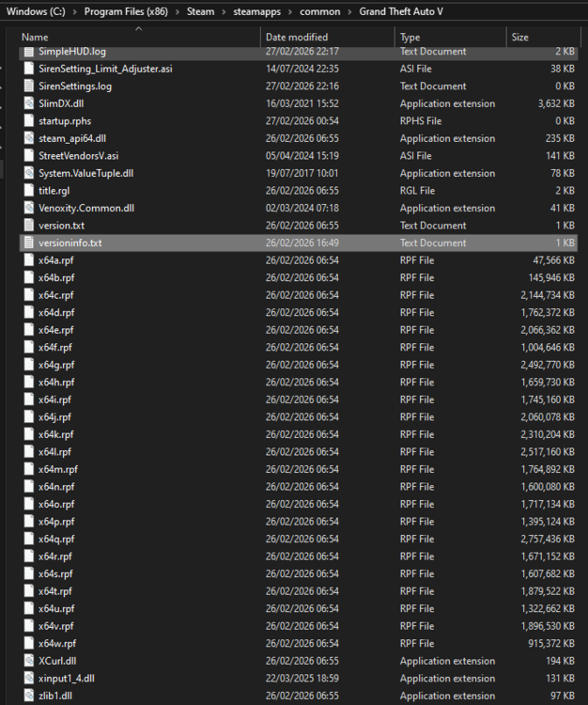Expand breadcrumb chevron after steamapps
Image resolution: width=588 pixels, height=705 pixels.
coord(290,12)
